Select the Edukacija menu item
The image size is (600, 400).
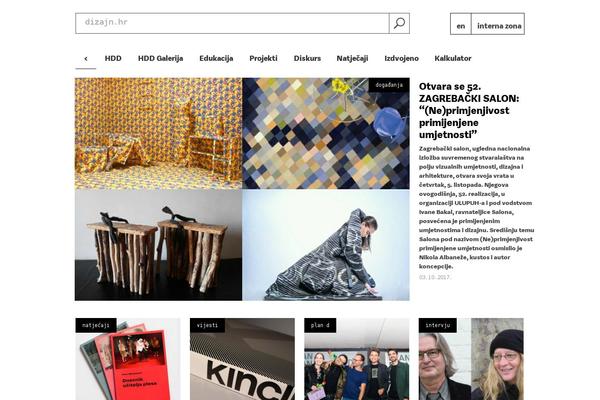[216, 58]
